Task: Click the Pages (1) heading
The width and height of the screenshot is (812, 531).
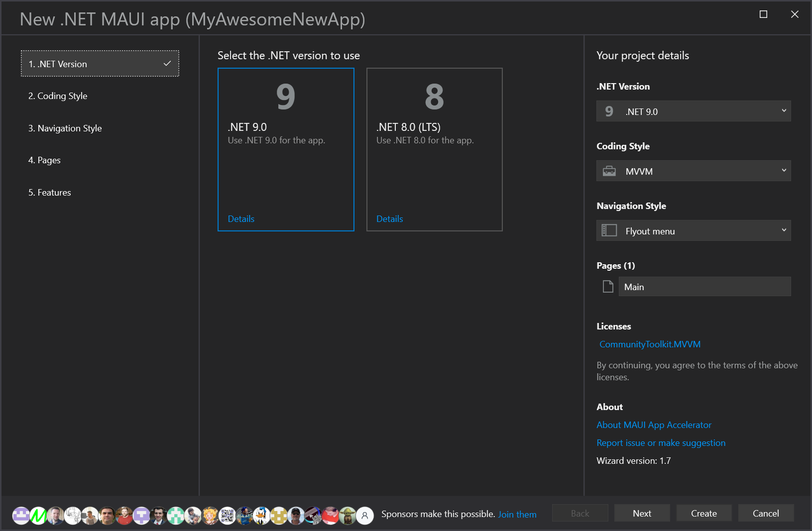Action: [x=616, y=266]
